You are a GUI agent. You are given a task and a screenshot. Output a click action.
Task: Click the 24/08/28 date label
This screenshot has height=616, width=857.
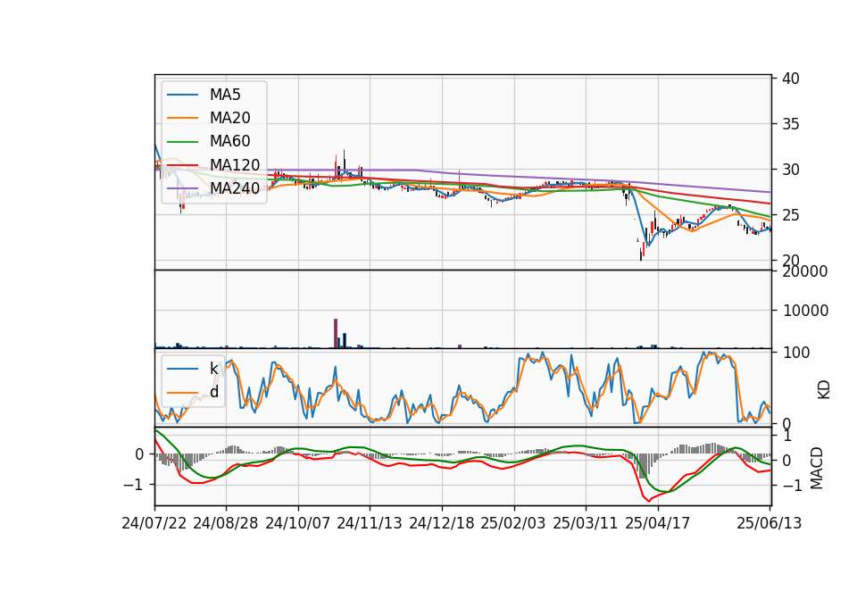point(226,523)
